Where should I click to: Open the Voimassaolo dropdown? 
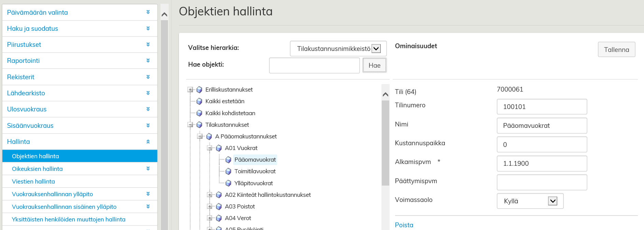pyautogui.click(x=552, y=201)
